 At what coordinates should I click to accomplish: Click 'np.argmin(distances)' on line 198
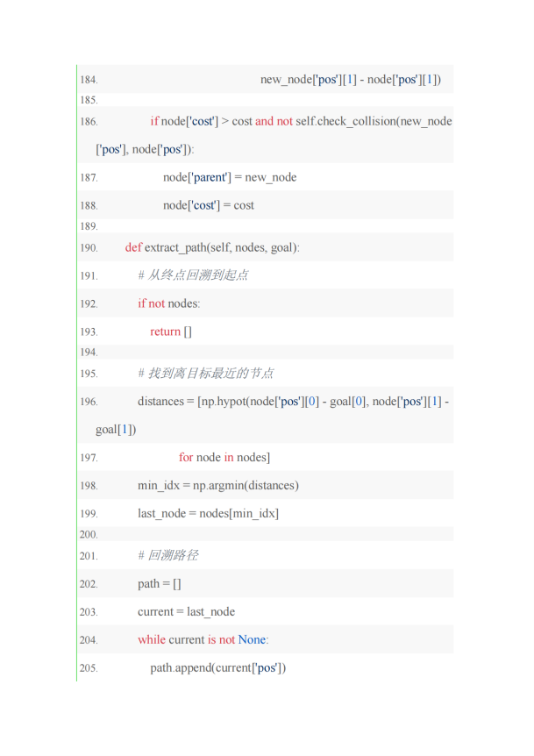[x=246, y=486]
